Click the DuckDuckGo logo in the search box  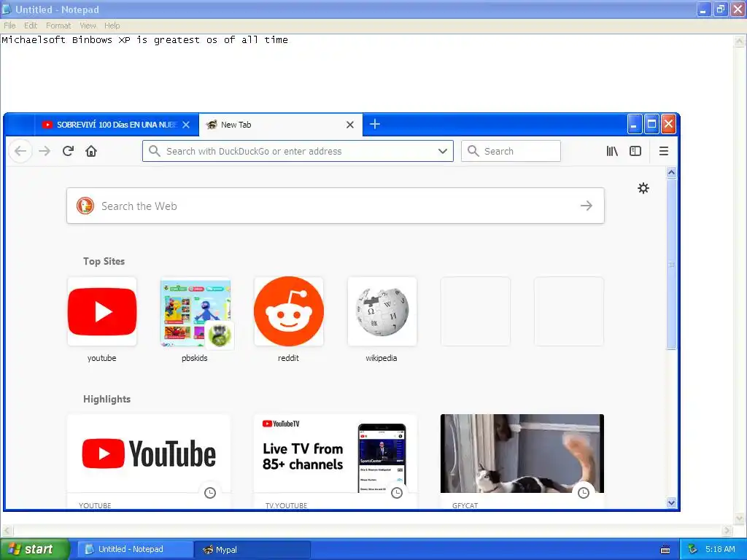(85, 206)
